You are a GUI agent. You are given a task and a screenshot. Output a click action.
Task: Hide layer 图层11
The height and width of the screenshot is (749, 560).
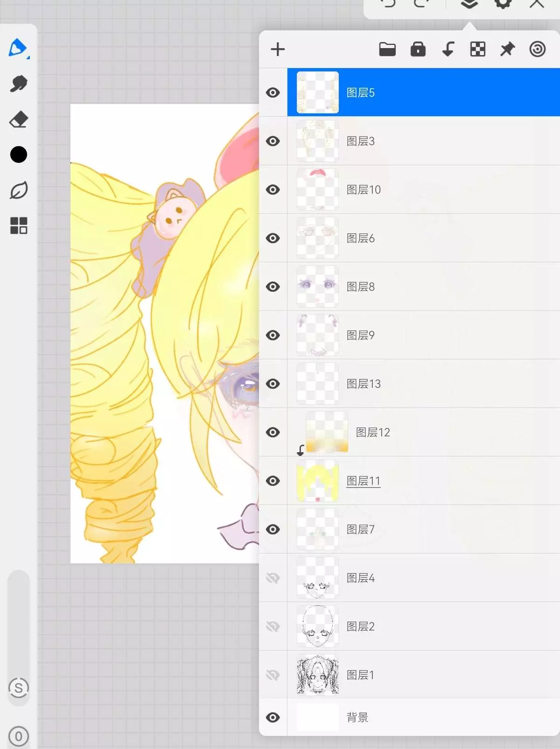pyautogui.click(x=273, y=481)
